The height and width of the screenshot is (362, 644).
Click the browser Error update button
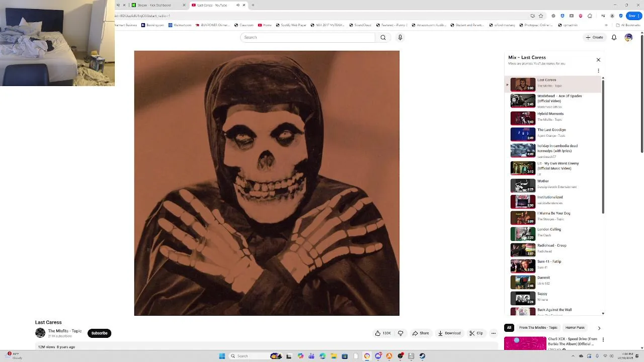pos(634,16)
